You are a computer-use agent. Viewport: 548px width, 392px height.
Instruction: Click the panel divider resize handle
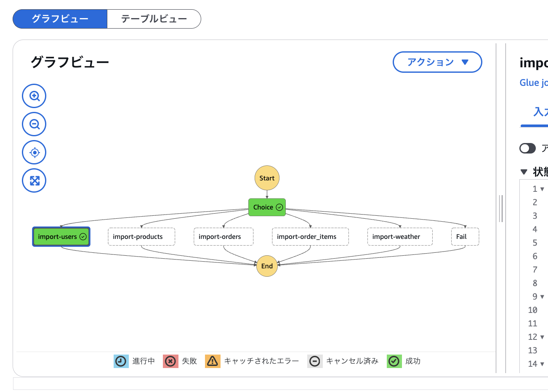click(501, 209)
